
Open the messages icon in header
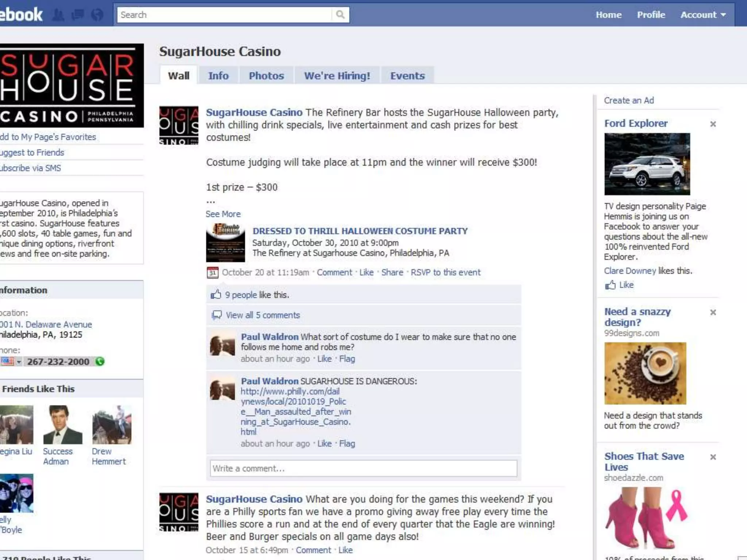tap(78, 15)
